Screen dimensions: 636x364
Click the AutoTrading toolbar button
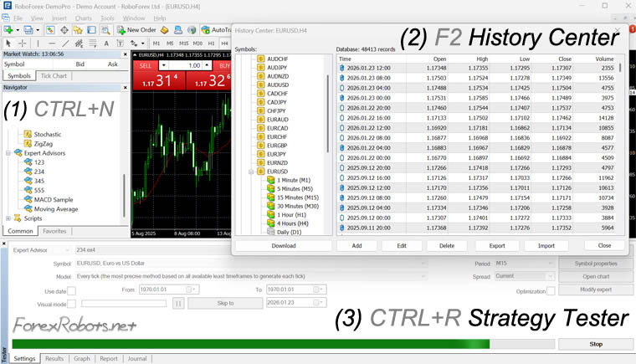tap(217, 30)
